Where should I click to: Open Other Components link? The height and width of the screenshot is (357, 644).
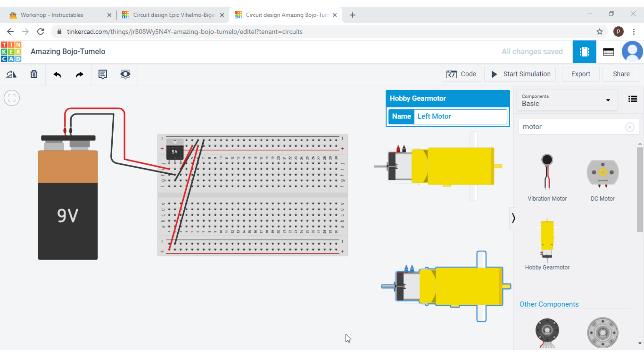point(549,304)
